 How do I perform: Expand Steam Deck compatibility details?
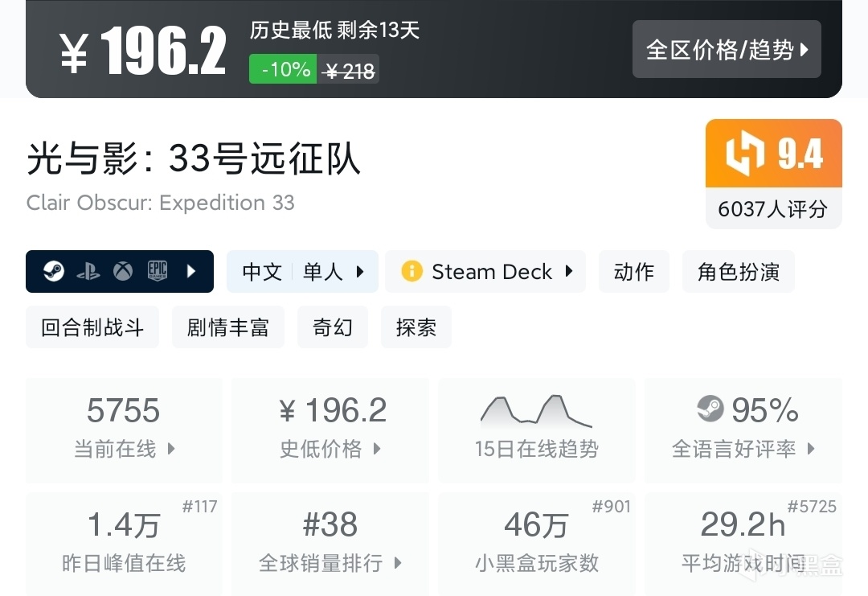(x=569, y=272)
